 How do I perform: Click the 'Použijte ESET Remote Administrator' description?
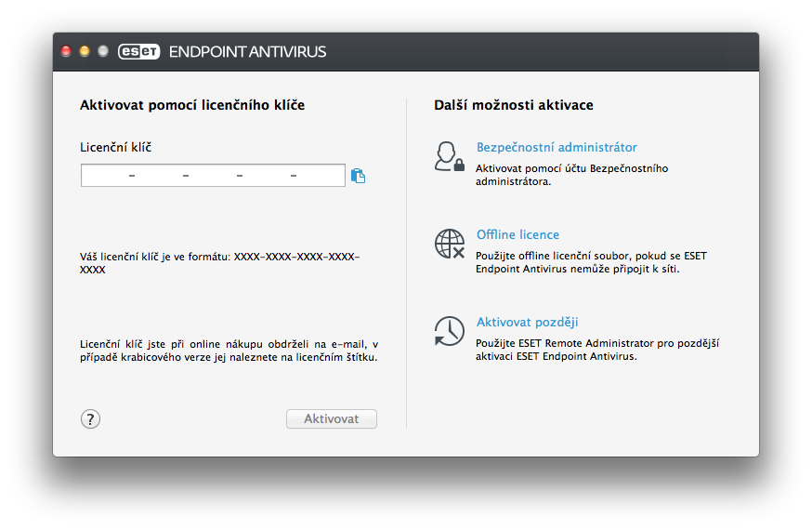pos(597,350)
